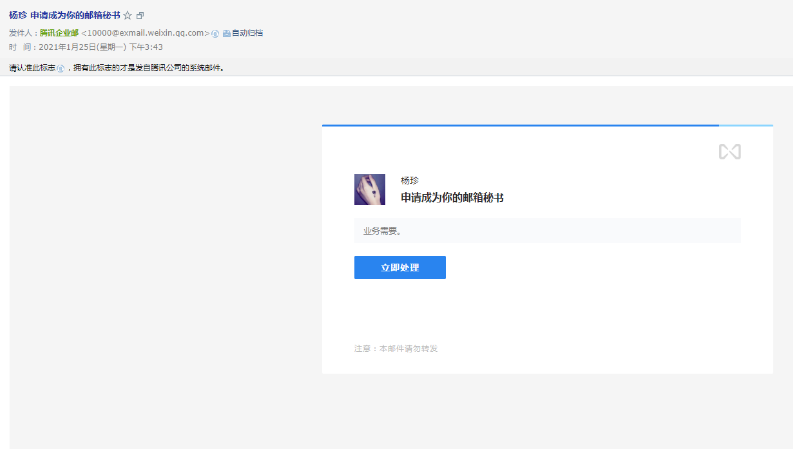The height and width of the screenshot is (449, 793).
Task: Click the 业务需要 message box
Action: coord(547,231)
